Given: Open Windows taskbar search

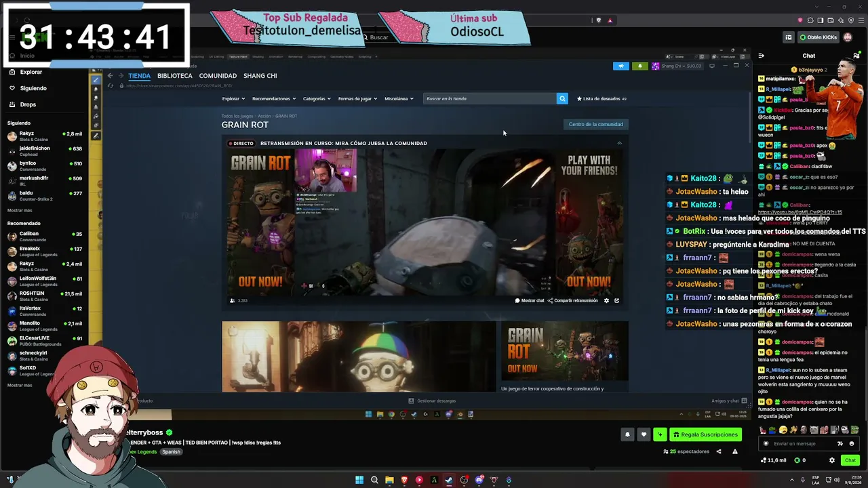Looking at the screenshot, I should 374,481.
